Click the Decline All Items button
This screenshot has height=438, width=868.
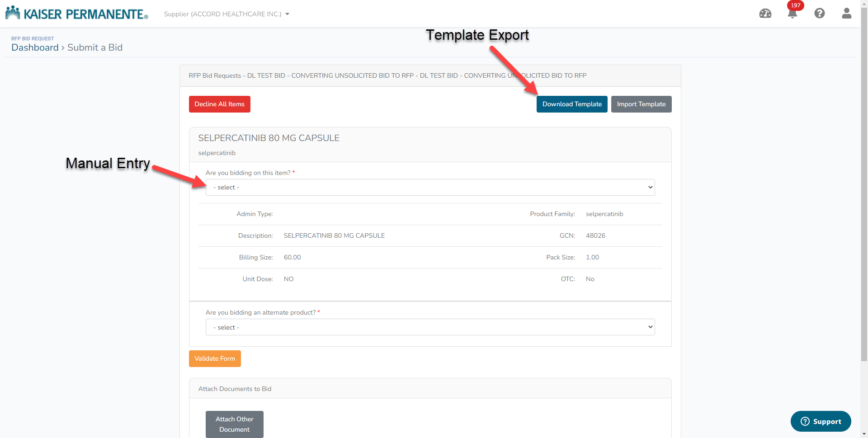(x=219, y=104)
